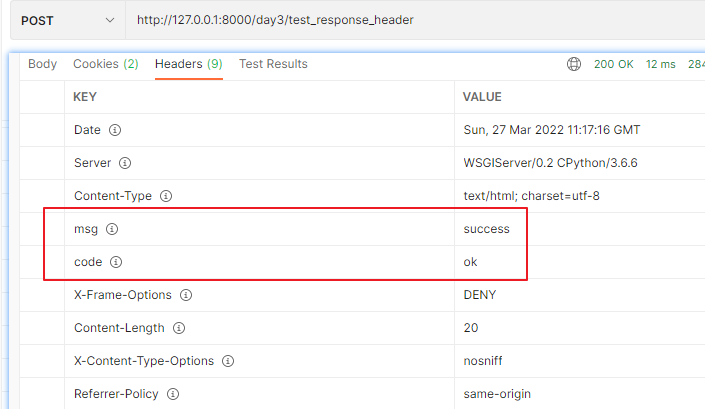Click the value success
The width and height of the screenshot is (705, 409).
[486, 229]
